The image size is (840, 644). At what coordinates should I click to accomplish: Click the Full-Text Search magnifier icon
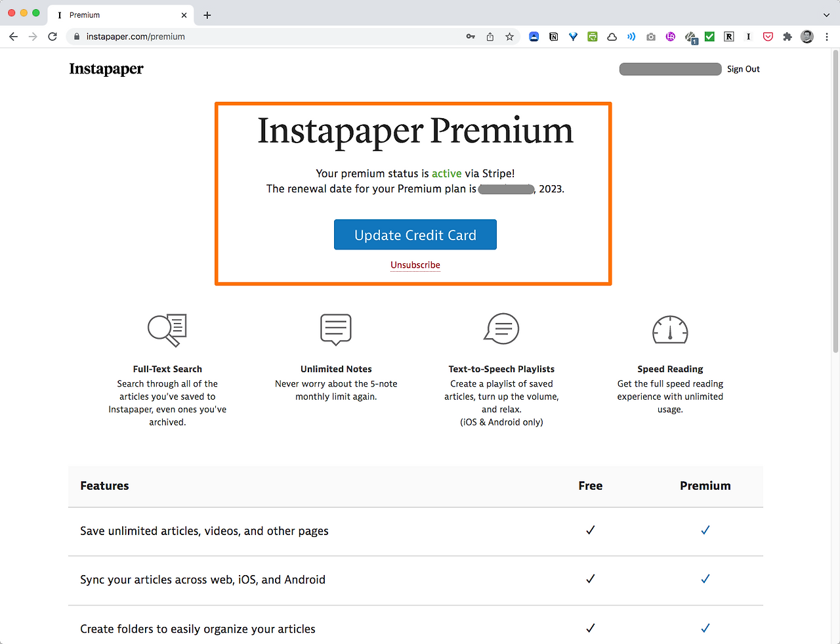click(167, 330)
